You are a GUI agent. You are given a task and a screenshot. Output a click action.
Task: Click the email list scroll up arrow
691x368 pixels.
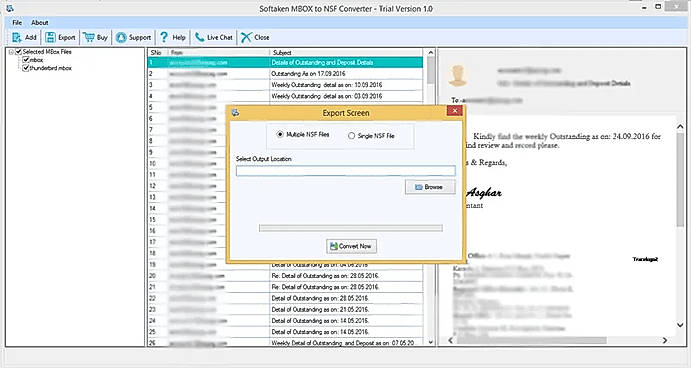(x=431, y=52)
